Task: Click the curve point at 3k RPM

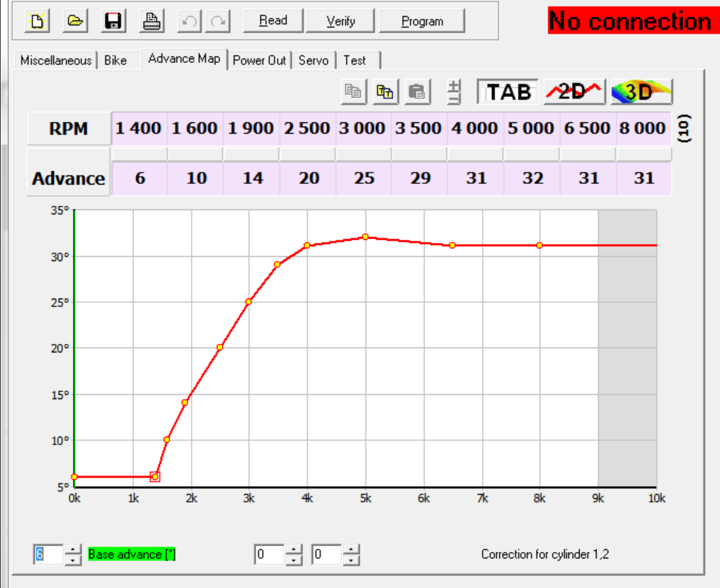Action: point(248,301)
